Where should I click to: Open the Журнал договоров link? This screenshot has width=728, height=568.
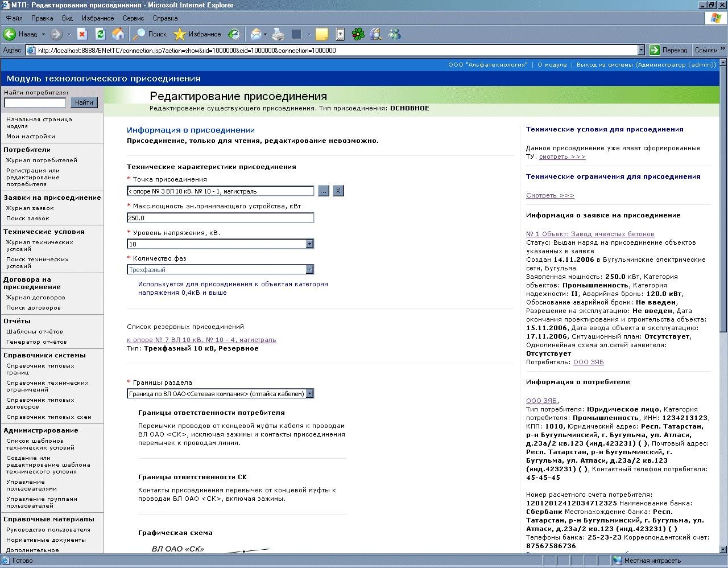pos(36,298)
